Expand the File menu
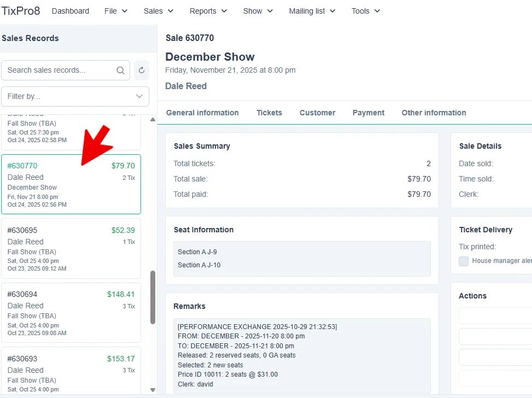 (x=116, y=11)
